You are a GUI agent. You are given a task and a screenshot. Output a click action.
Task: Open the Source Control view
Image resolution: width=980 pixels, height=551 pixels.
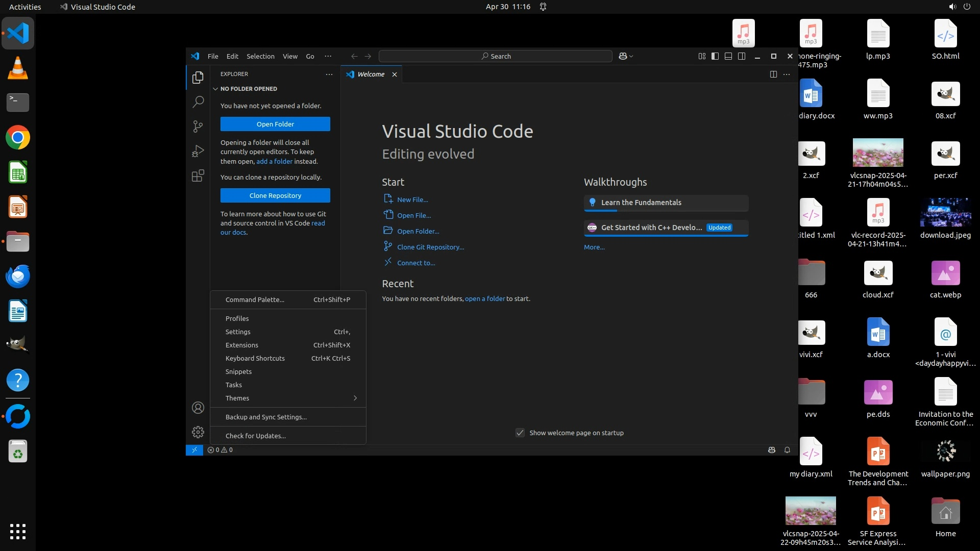(x=198, y=126)
